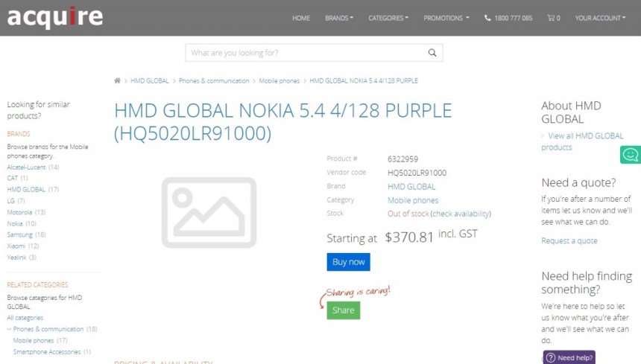Open the CATEGORIES dropdown menu
The width and height of the screenshot is (641, 364).
(x=388, y=18)
